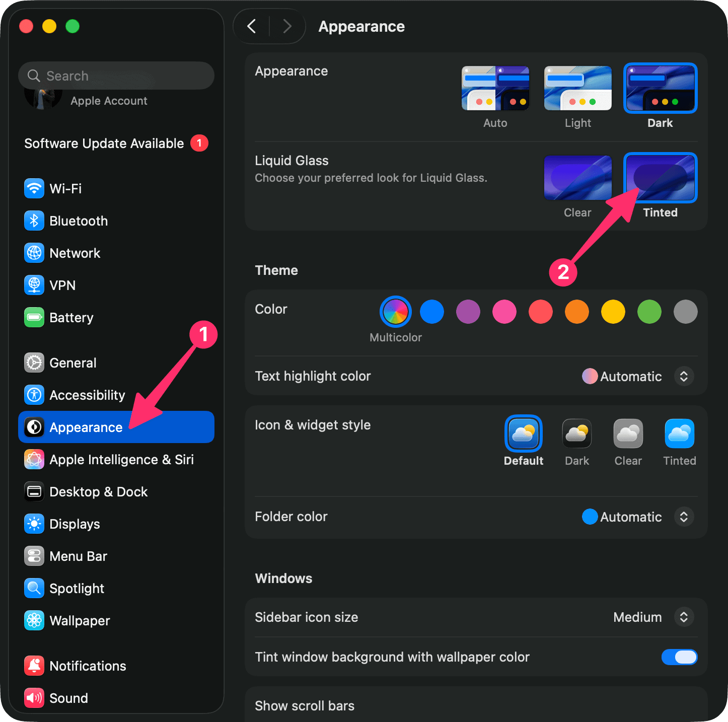Viewport: 728px width, 722px height.
Task: Open Menu Bar settings label
Action: point(78,556)
